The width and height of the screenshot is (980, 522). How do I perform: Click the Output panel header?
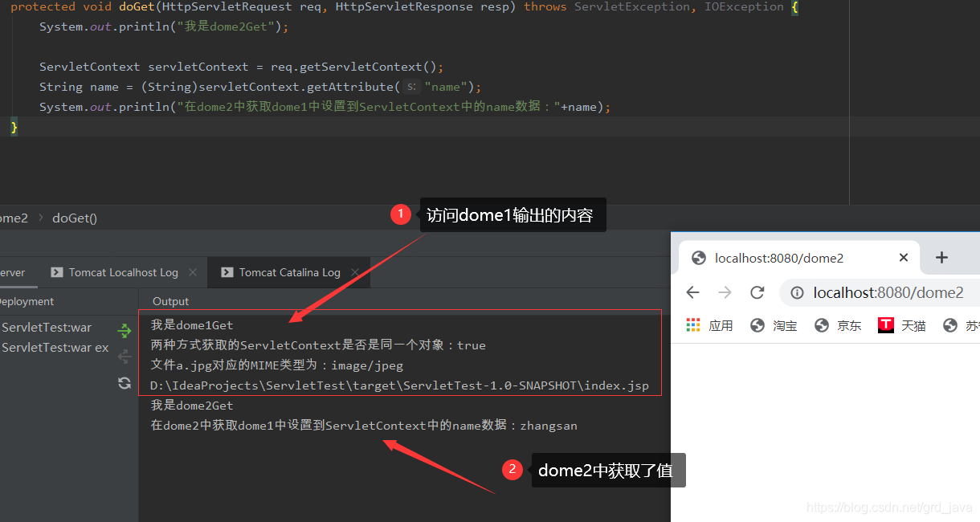tap(171, 301)
